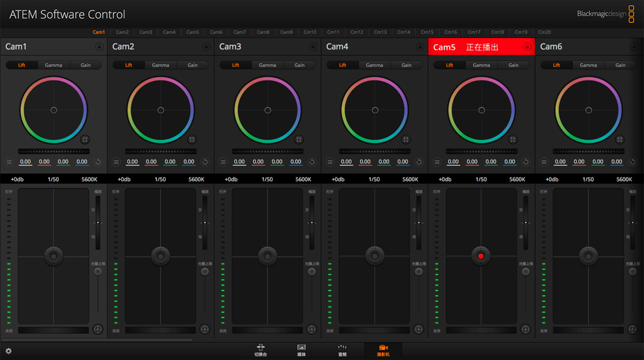Click the 5600K white balance on Cam3
The width and height of the screenshot is (644, 360).
(303, 179)
